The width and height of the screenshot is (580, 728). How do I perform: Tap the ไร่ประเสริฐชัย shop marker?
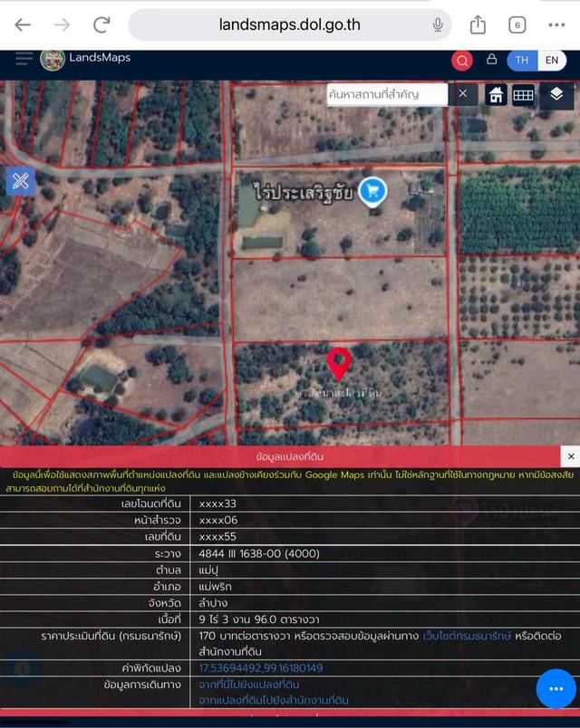coord(372,191)
